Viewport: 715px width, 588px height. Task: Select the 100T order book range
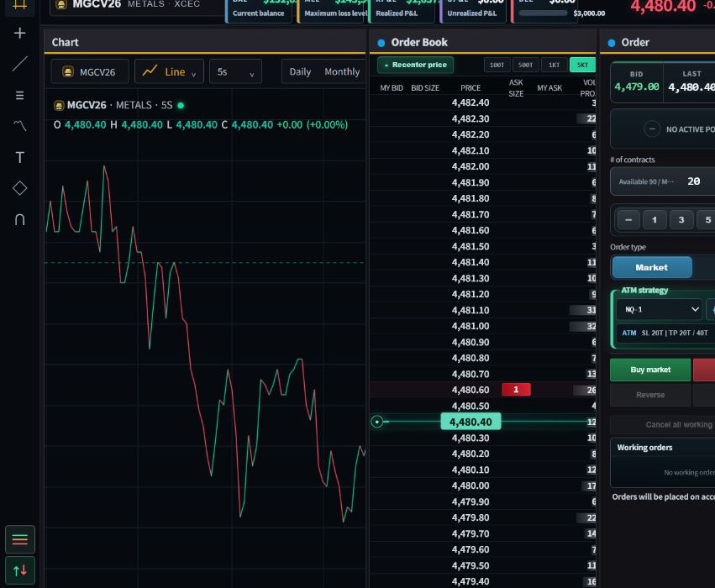(x=497, y=65)
